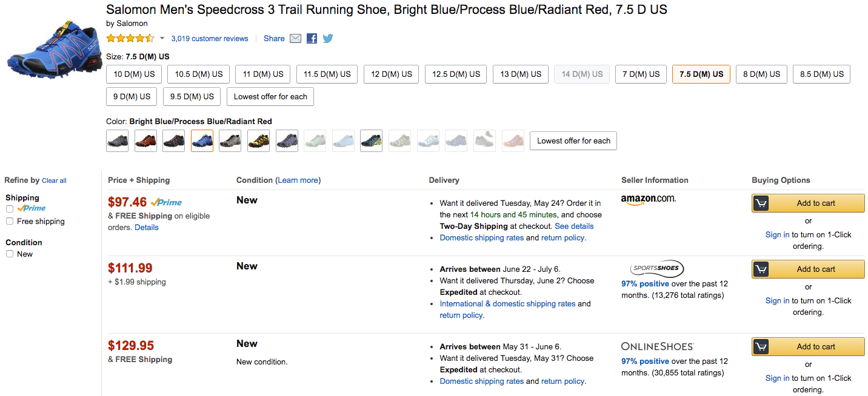Open return policy link in the OnlineShoes offer
The height and width of the screenshot is (396, 868).
tap(563, 381)
